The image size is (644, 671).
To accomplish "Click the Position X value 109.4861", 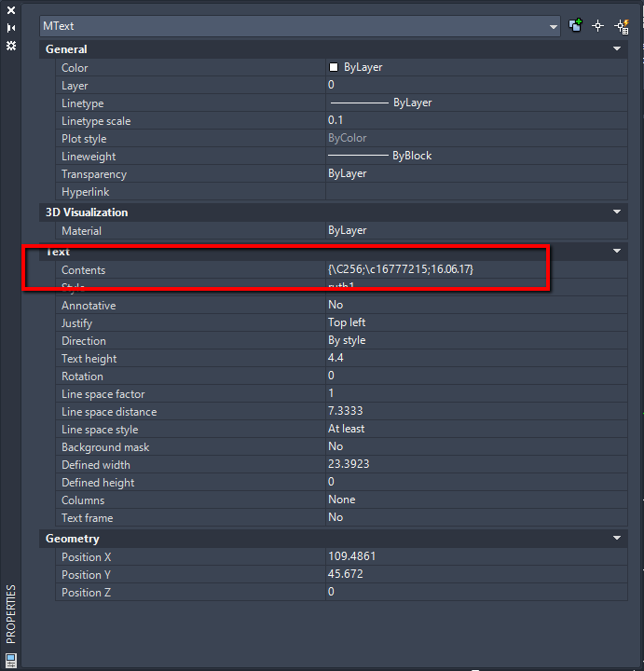I will [352, 556].
